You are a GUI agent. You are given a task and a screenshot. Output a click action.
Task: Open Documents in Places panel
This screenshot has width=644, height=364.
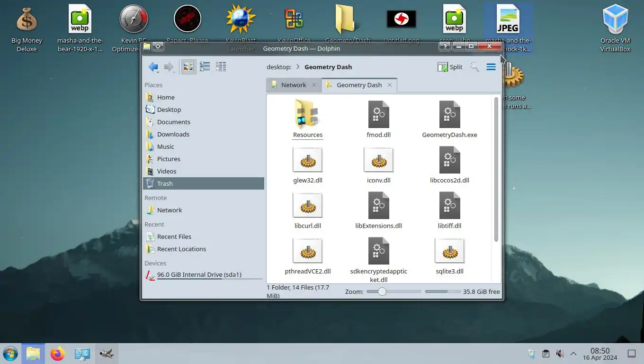click(204, 122)
